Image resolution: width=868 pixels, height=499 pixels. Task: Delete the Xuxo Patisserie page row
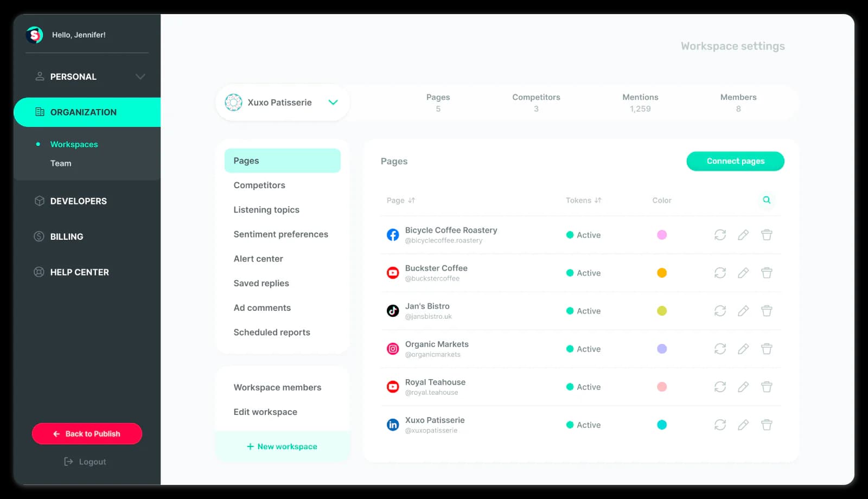pos(767,425)
